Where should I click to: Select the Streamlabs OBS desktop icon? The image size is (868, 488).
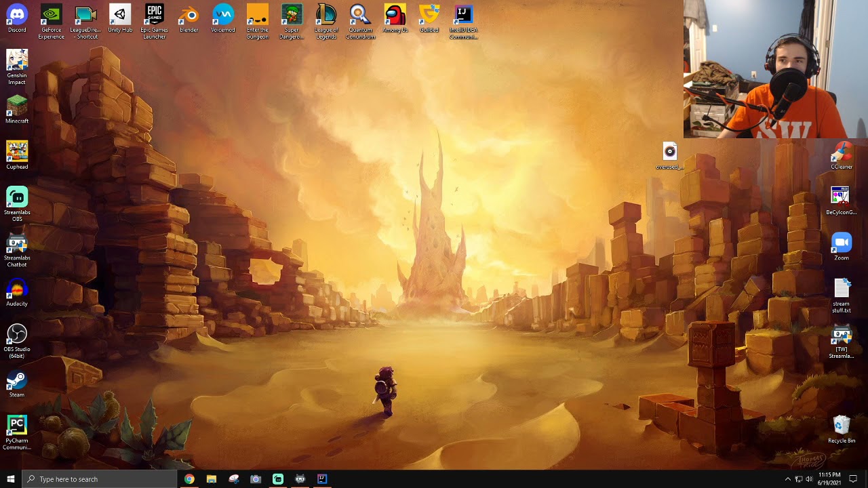(17, 204)
